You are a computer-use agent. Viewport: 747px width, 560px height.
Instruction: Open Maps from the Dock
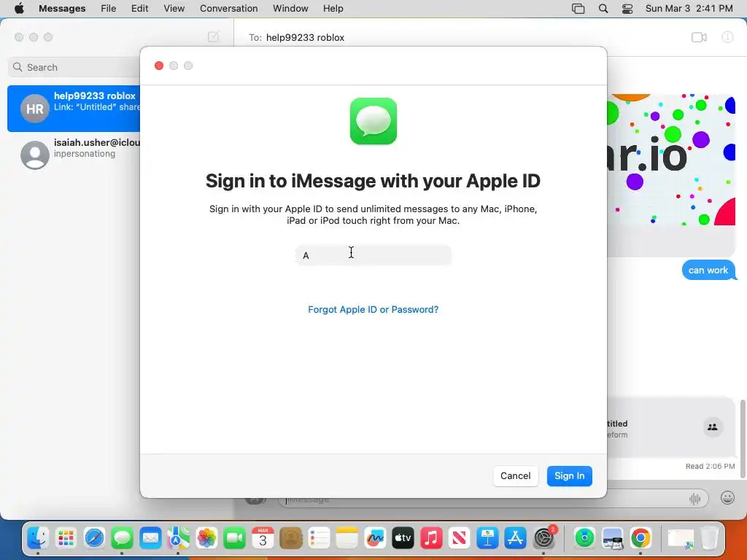(x=178, y=538)
